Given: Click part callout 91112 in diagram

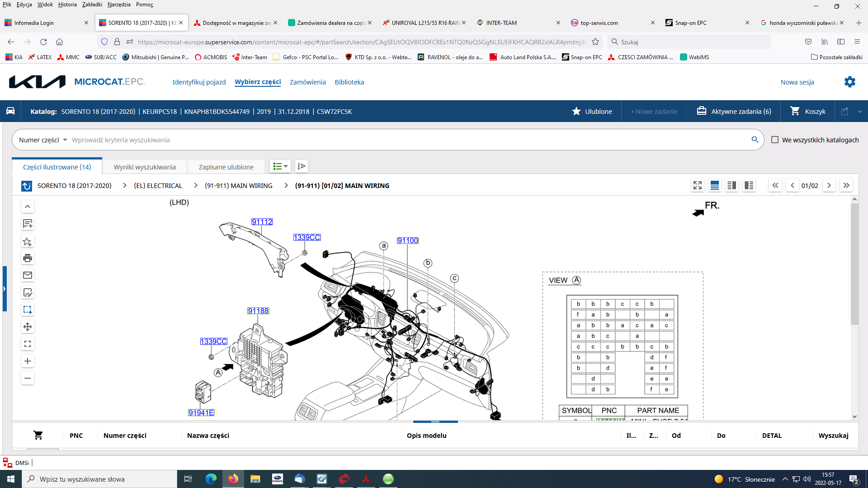Looking at the screenshot, I should [x=262, y=222].
